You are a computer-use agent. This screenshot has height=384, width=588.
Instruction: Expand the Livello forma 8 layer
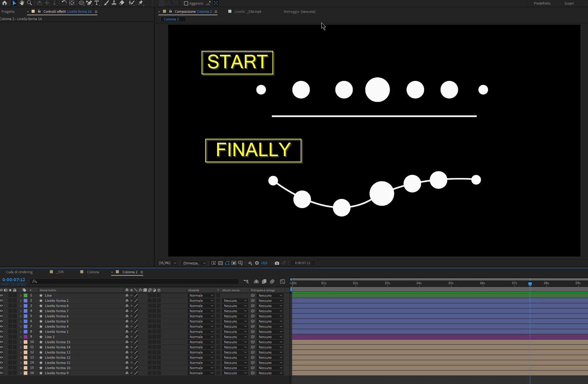pyautogui.click(x=21, y=306)
